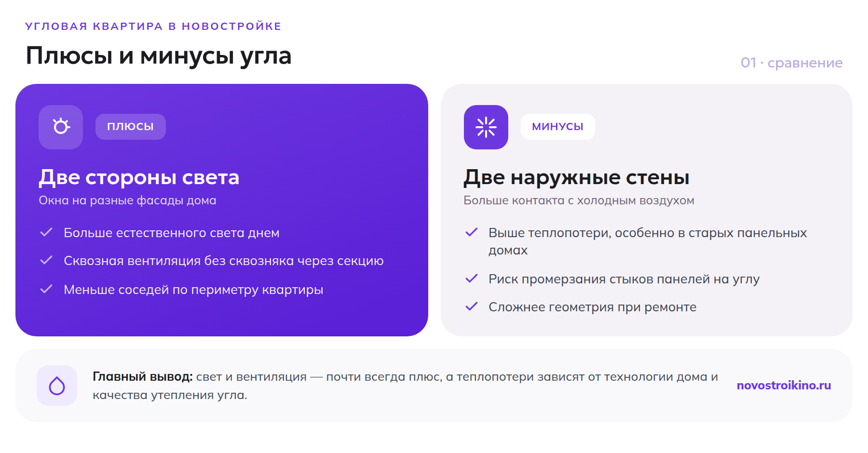The height and width of the screenshot is (453, 868).
Task: Click checkmark beside Меньше соседей по периметру
Action: coord(46,289)
